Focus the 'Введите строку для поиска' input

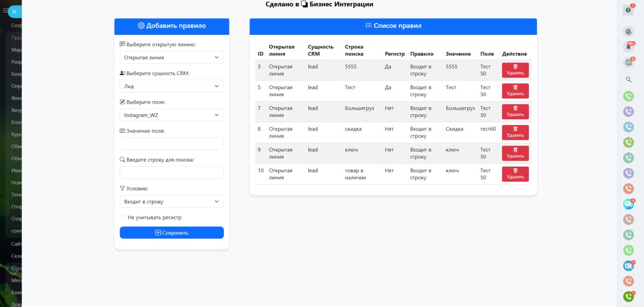pos(172,173)
